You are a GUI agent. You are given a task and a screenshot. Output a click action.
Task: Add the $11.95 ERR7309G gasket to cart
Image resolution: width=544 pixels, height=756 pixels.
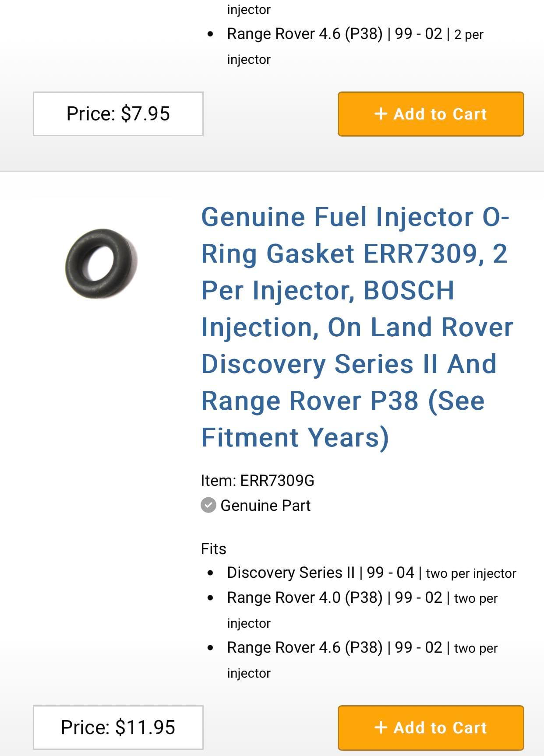[x=431, y=727]
